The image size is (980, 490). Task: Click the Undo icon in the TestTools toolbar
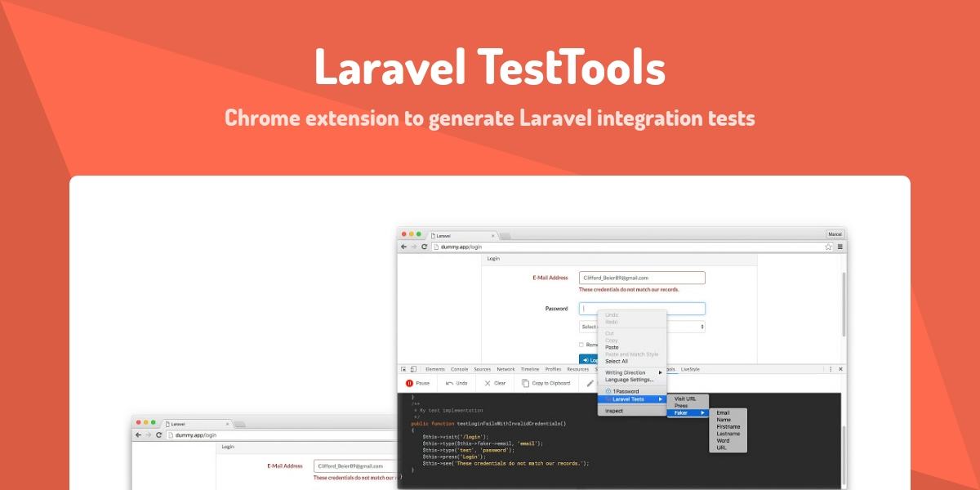coord(451,382)
